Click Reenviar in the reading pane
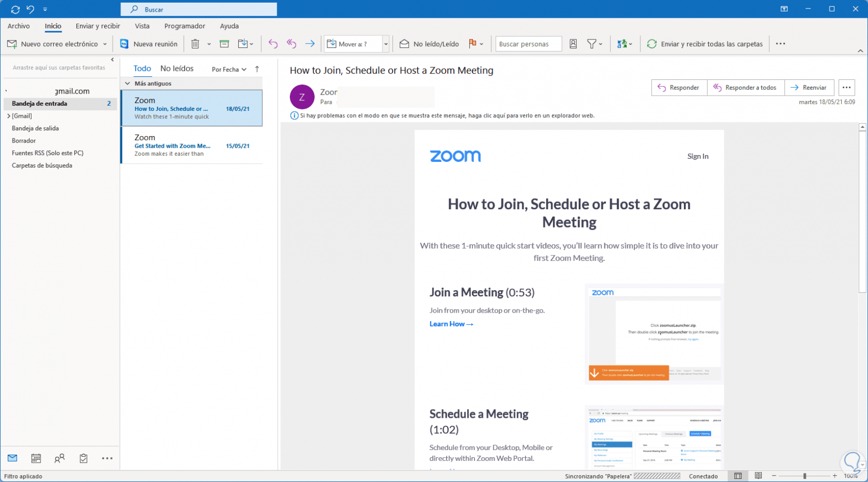 [809, 88]
